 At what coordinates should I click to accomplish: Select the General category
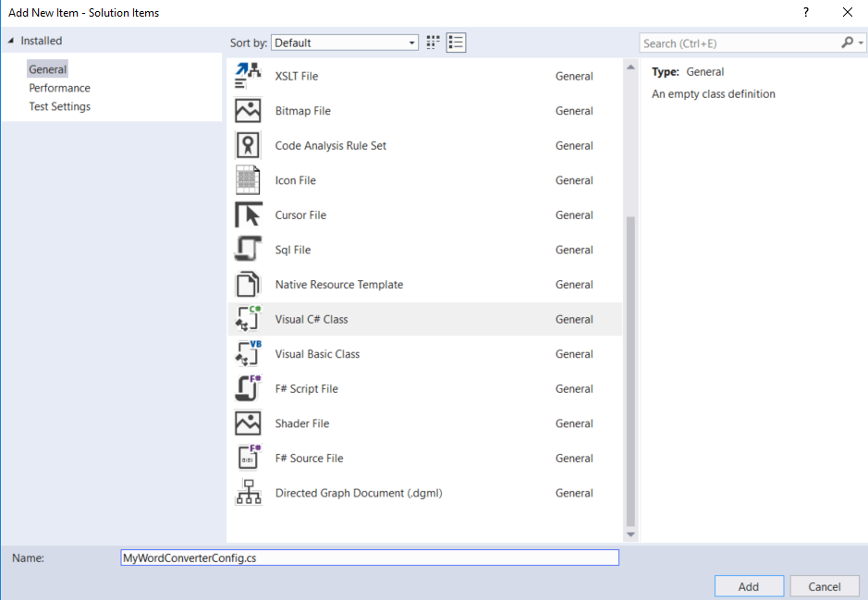(x=48, y=69)
